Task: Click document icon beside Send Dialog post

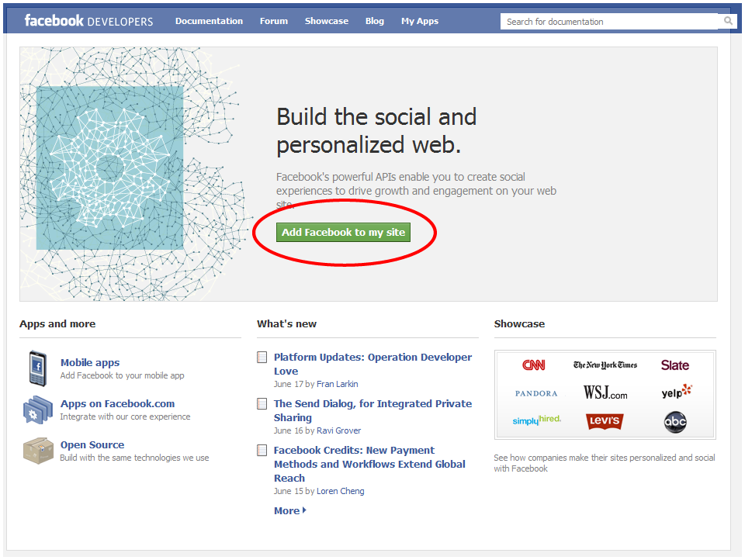Action: pos(262,404)
